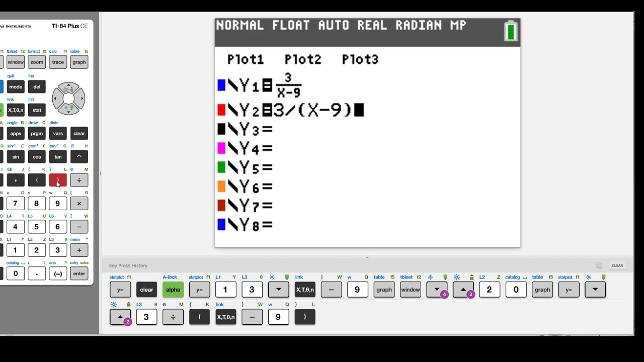Click the comma key on the keypad

(16, 180)
